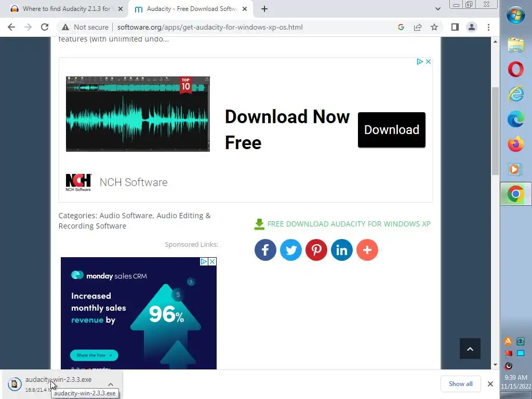Image resolution: width=532 pixels, height=399 pixels.
Task: Click the page vertical scrollbar thumb
Action: point(495,131)
